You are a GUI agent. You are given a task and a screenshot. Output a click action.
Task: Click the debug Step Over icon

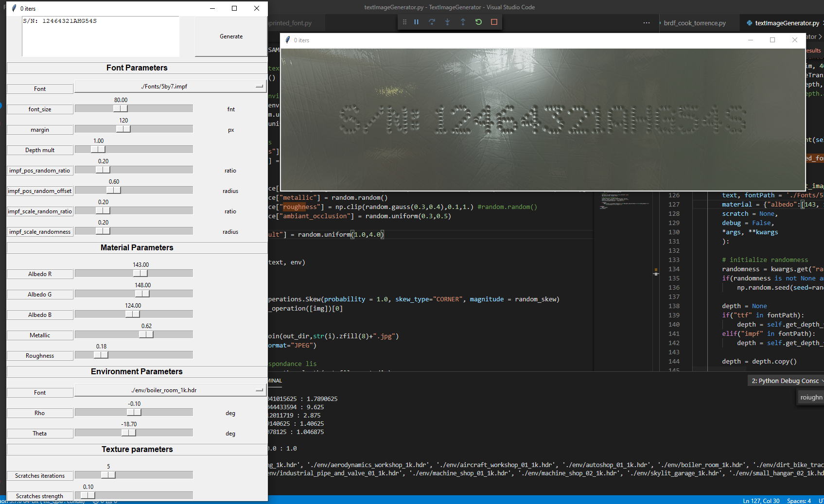click(432, 22)
